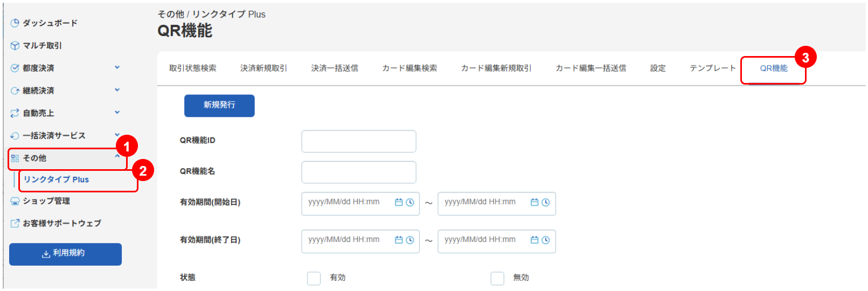Click the ショップ管理 shop icon
The width and height of the screenshot is (868, 291).
(15, 201)
